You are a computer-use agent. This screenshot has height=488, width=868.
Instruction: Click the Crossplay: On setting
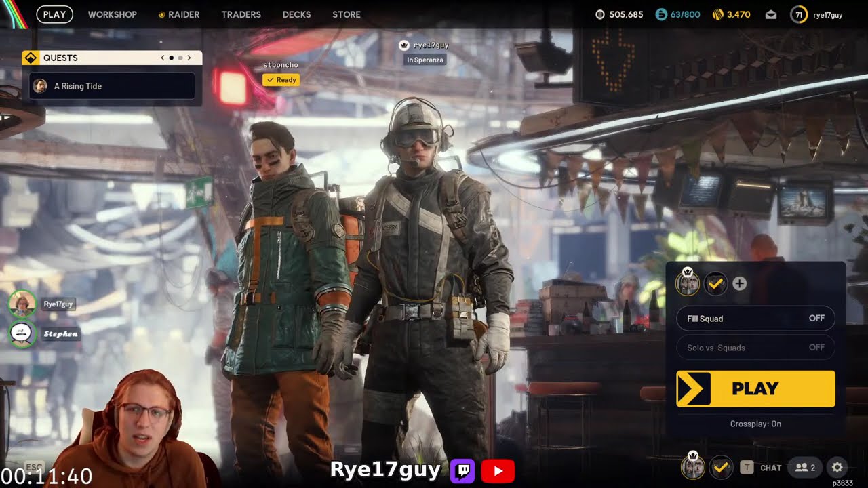point(755,424)
